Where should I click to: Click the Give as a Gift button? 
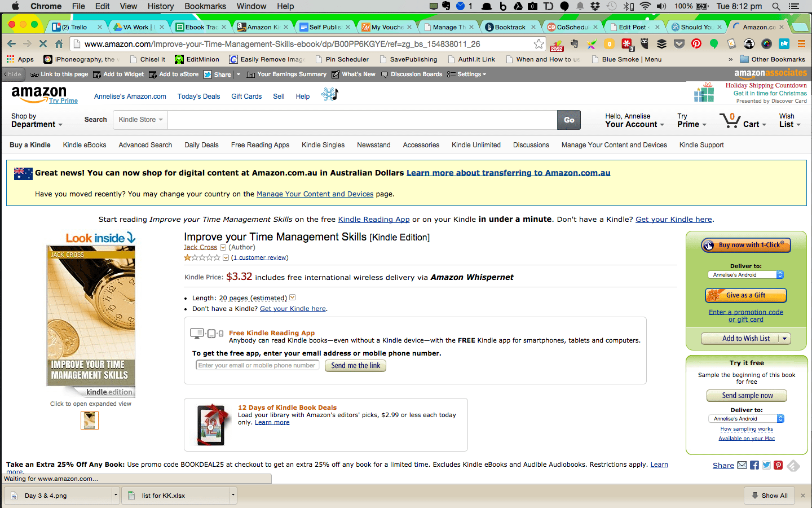(x=745, y=295)
